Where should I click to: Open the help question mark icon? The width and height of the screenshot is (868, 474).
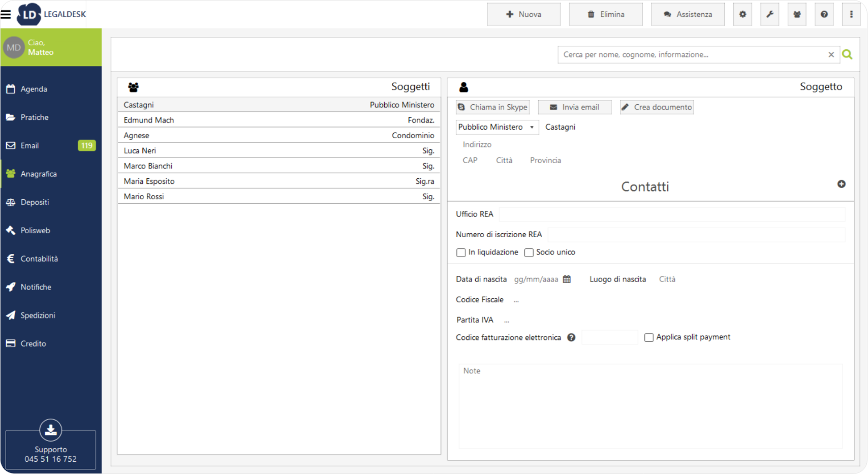pyautogui.click(x=824, y=14)
